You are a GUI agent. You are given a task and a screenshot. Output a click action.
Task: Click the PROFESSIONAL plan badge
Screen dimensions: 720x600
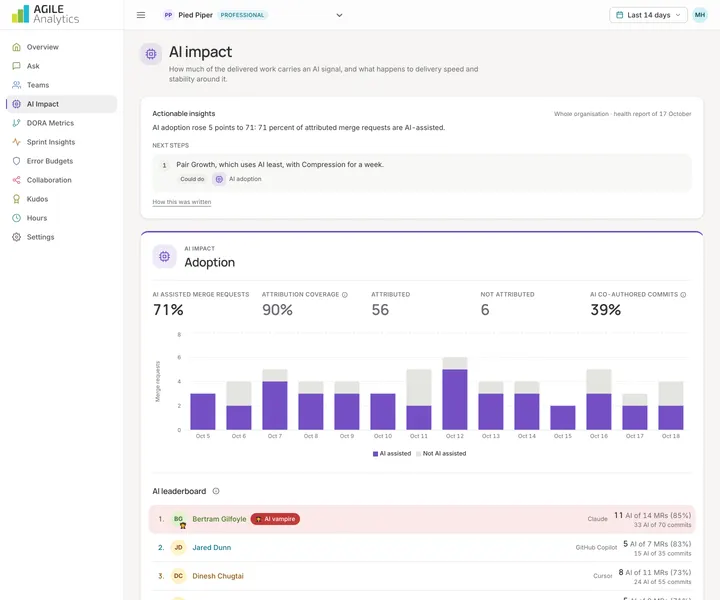[x=242, y=15]
